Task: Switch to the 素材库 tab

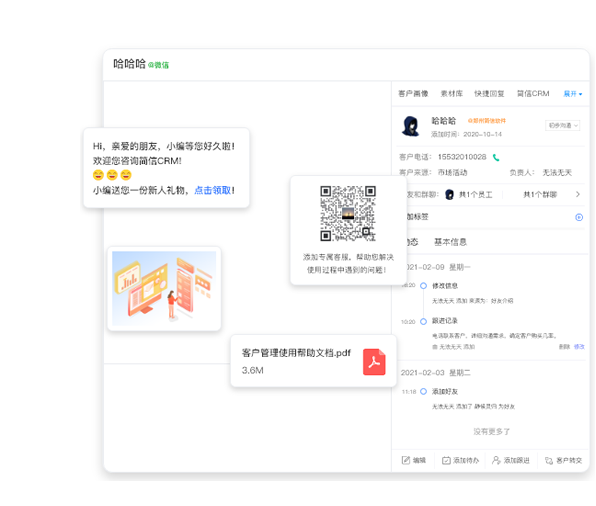Action: tap(452, 94)
